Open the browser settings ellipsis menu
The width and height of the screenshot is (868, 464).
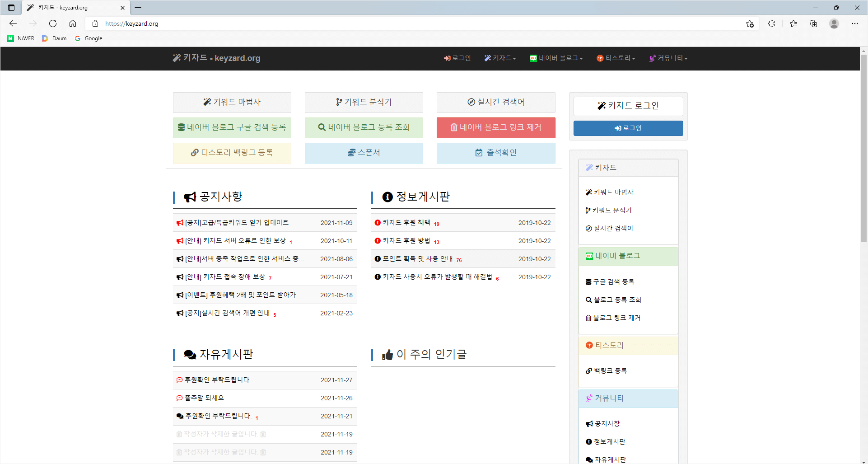[x=855, y=23]
